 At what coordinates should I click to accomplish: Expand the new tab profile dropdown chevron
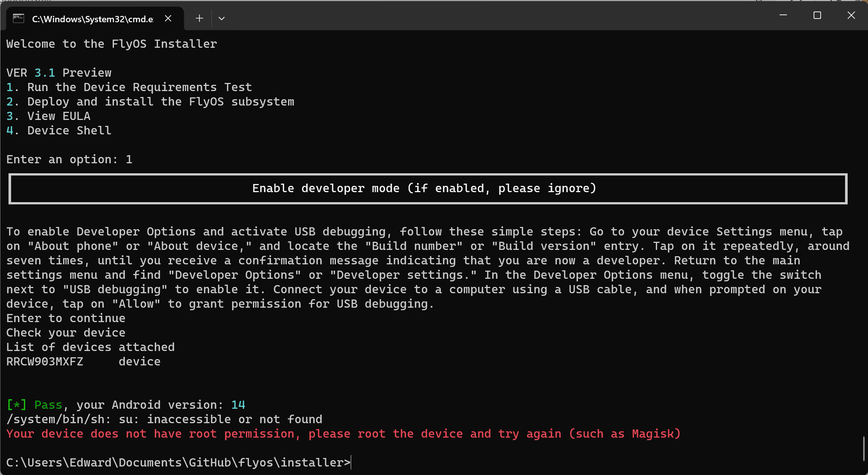point(222,19)
